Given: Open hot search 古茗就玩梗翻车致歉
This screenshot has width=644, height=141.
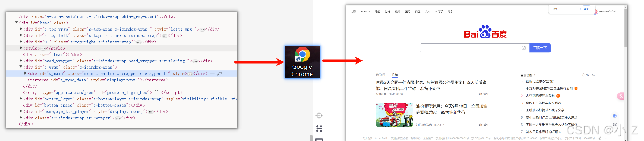Looking at the screenshot, I should pos(540,96).
